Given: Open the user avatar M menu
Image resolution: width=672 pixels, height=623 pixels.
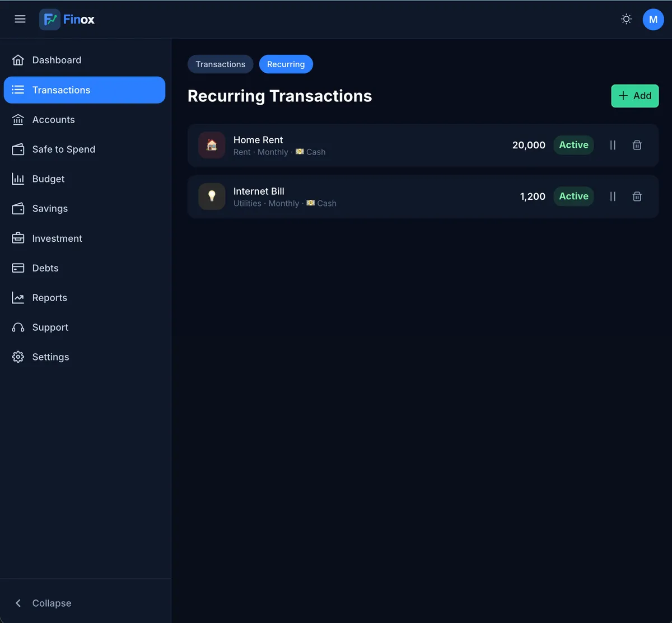Looking at the screenshot, I should pyautogui.click(x=653, y=20).
